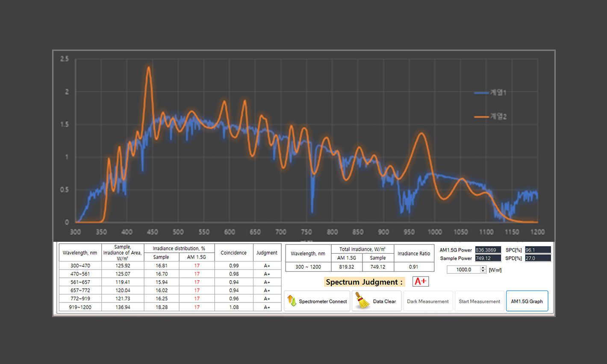Select the 300~470 wavelength row

point(80,266)
